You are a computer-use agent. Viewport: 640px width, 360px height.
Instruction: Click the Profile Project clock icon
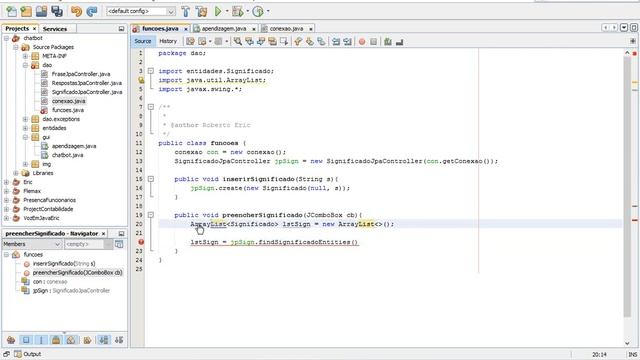pos(258,11)
